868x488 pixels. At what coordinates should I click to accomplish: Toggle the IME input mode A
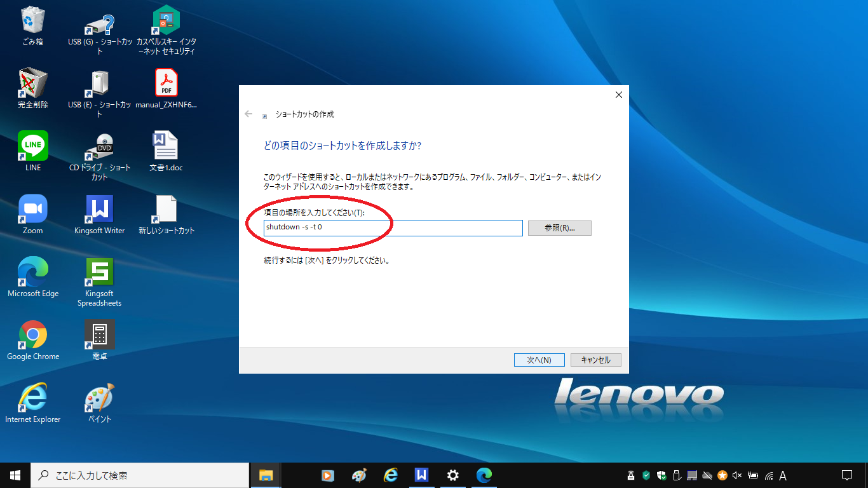pos(783,475)
